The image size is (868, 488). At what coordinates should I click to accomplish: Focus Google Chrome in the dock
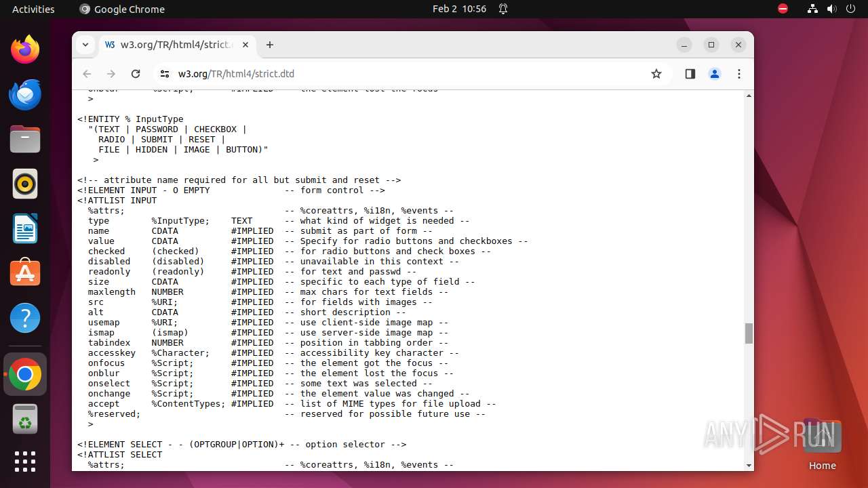pyautogui.click(x=25, y=374)
